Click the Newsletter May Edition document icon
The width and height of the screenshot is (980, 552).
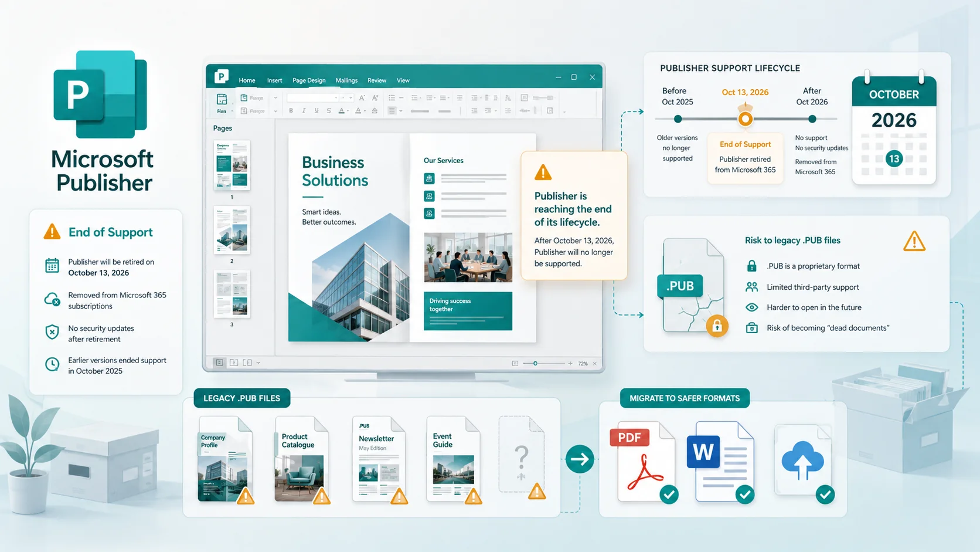coord(379,459)
